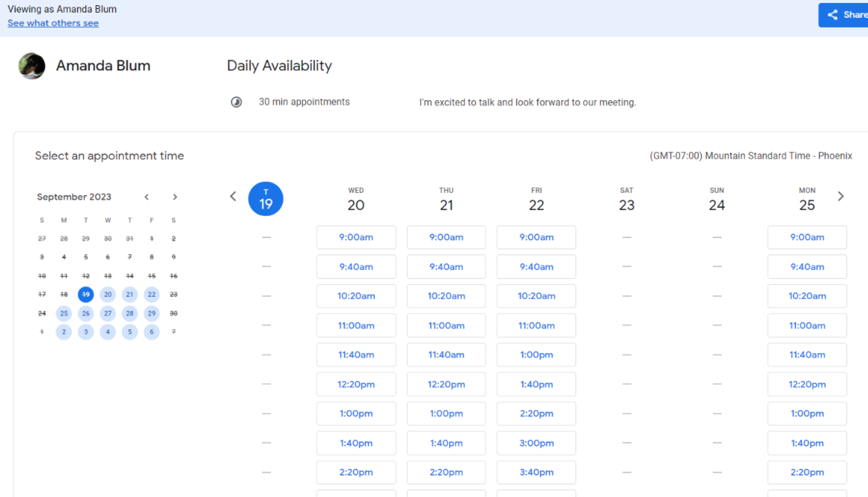This screenshot has height=497, width=868.
Task: Book the 10:20am slot on Wednesday 20
Action: (x=356, y=296)
